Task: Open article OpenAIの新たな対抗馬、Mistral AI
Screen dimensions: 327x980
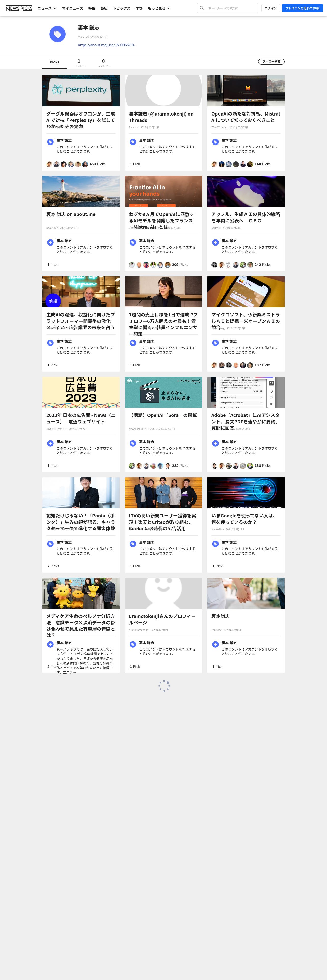Action: (x=246, y=117)
